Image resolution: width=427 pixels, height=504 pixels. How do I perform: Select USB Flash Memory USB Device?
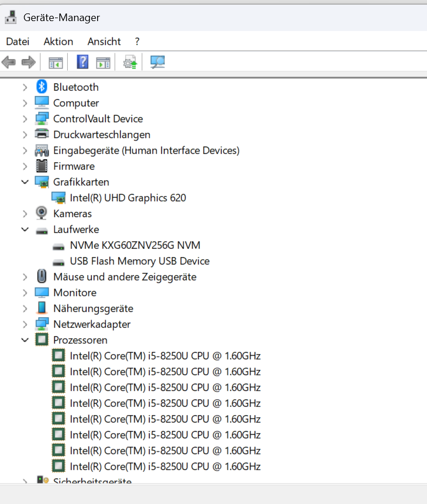(140, 261)
